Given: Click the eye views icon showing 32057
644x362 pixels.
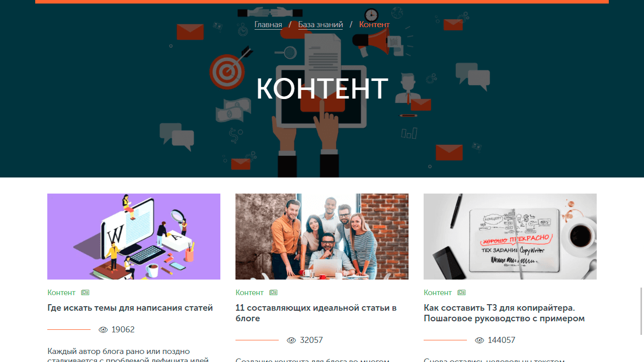Looking at the screenshot, I should 291,340.
